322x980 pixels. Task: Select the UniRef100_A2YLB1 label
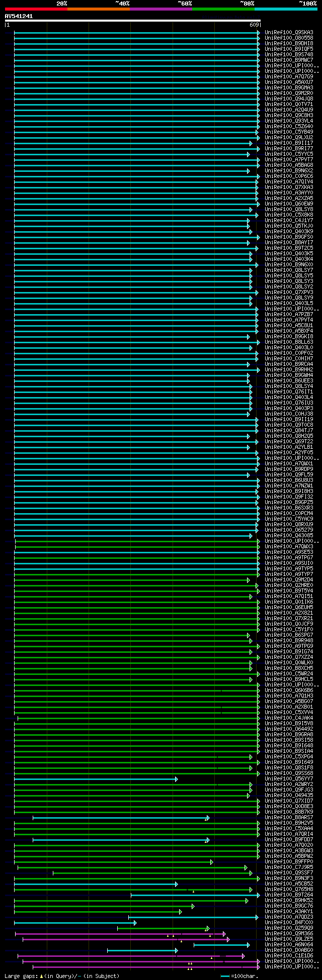(x=289, y=447)
